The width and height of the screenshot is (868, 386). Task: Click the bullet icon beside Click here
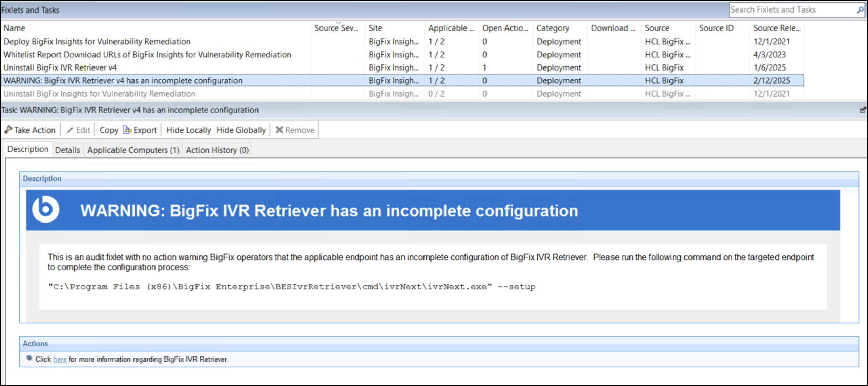[29, 358]
